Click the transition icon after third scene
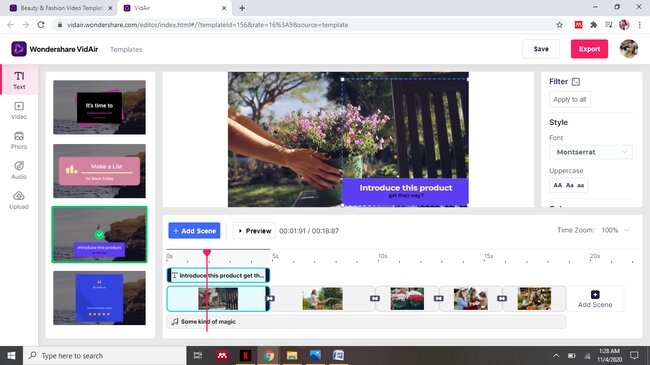The image size is (650, 365). point(439,298)
